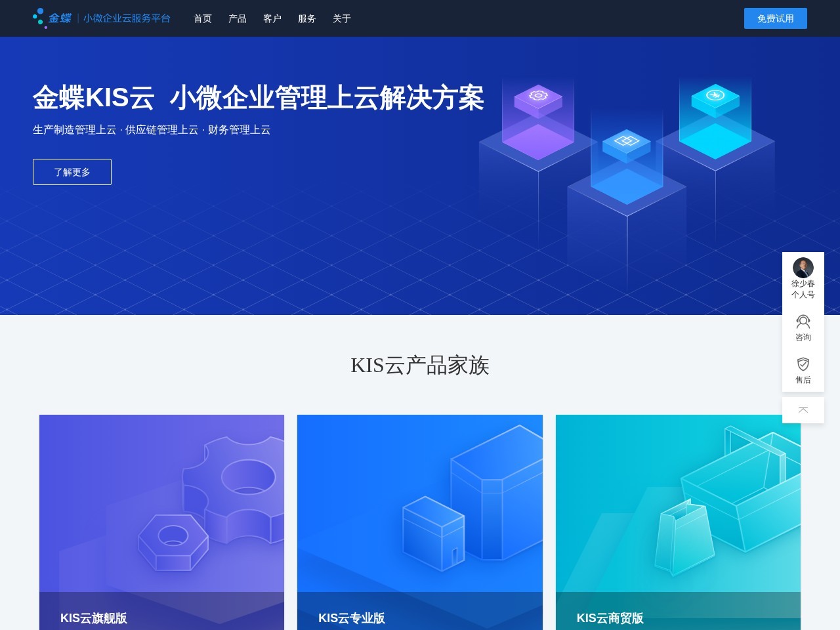Click the KIS云产品家族 section heading
This screenshot has width=840, height=630.
tap(420, 366)
